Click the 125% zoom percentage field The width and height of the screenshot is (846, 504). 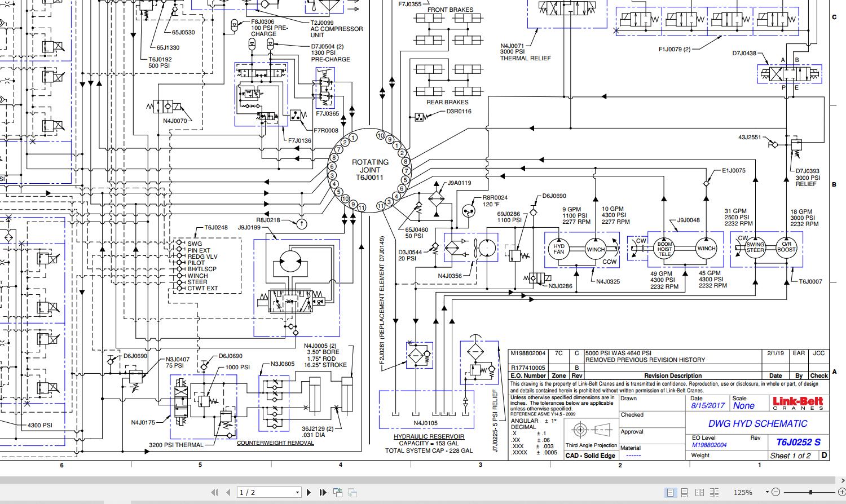click(742, 492)
